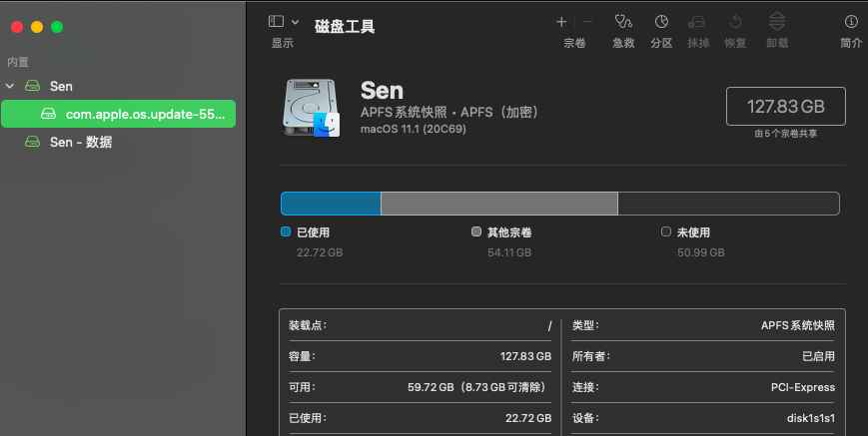The height and width of the screenshot is (436, 868).
Task: Select the top-level Sen container in sidebar
Action: tap(61, 87)
